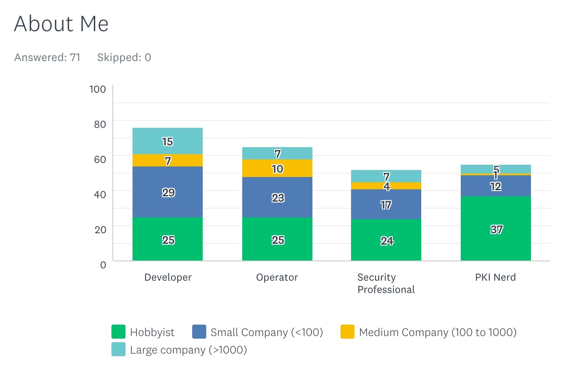This screenshot has height=376, width=588.
Task: Click the blue Small Company legend swatch
Action: point(200,332)
